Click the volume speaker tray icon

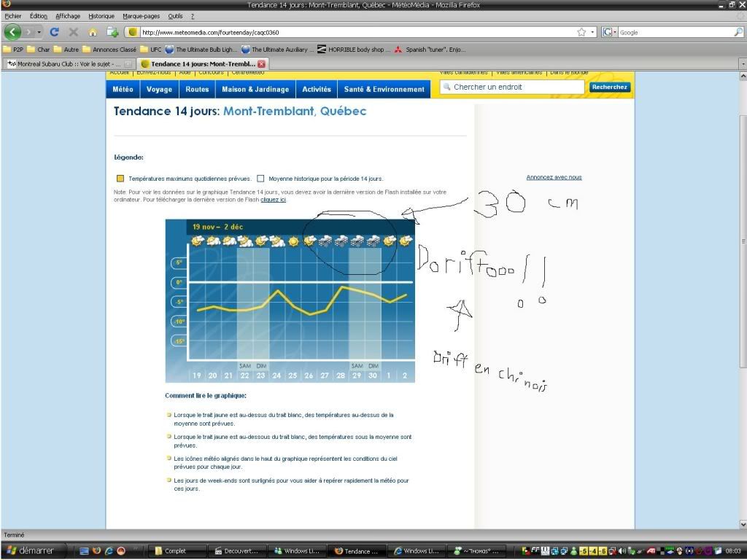click(x=623, y=551)
